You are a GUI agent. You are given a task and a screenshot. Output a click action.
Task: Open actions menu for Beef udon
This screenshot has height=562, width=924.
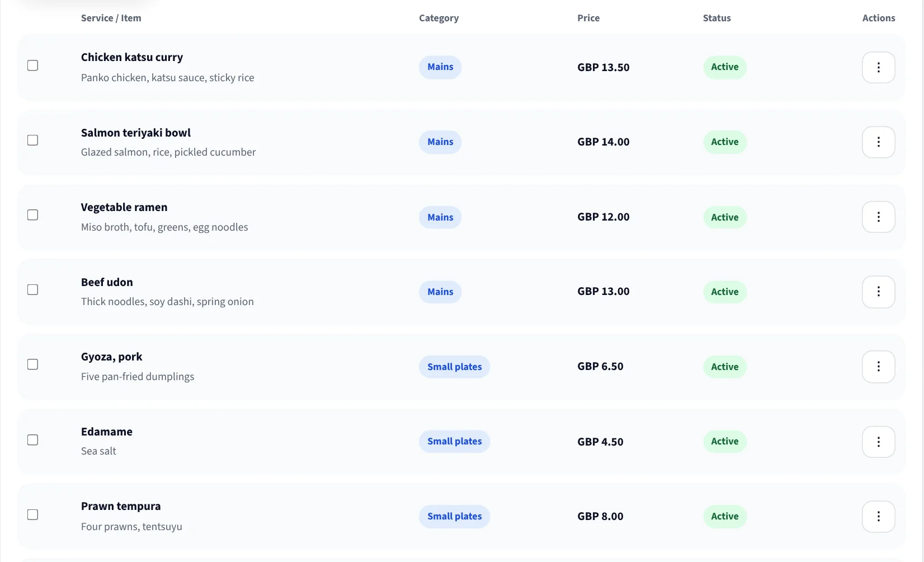878,292
